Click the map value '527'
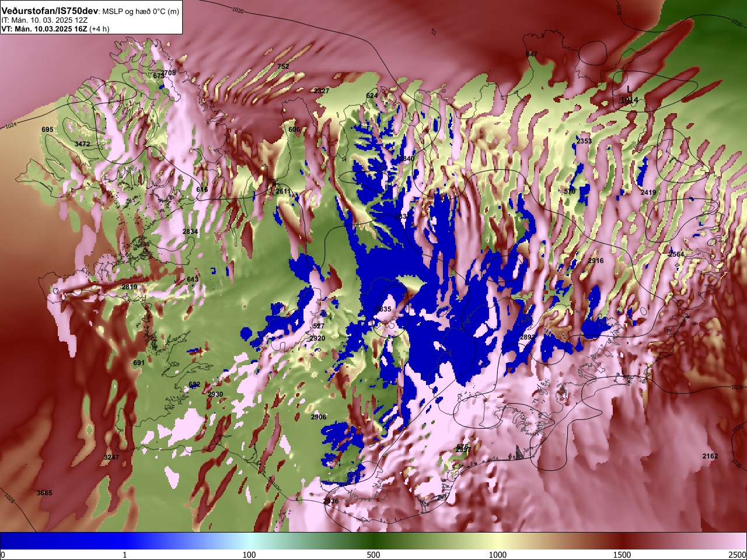Image resolution: width=747 pixels, height=560 pixels. pos(319,326)
